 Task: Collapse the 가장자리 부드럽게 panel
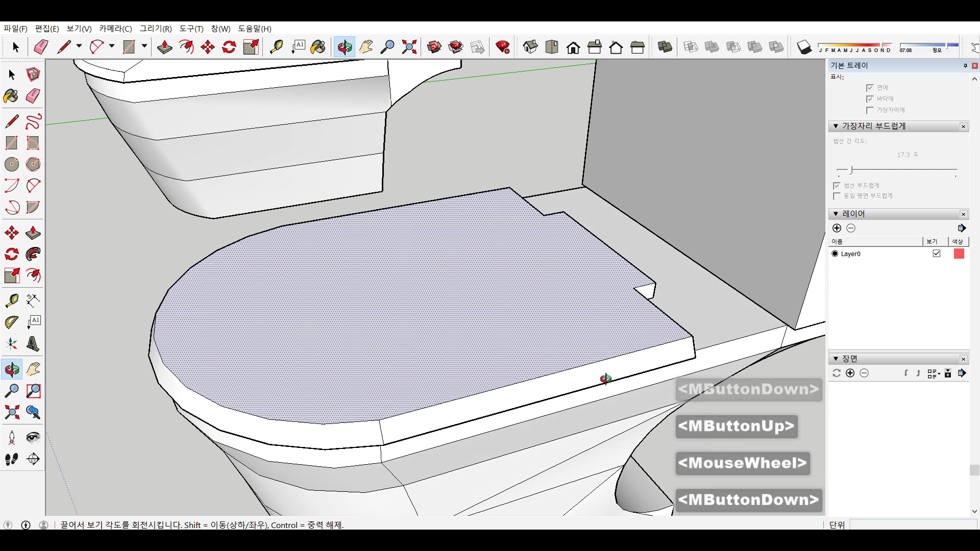[x=836, y=126]
